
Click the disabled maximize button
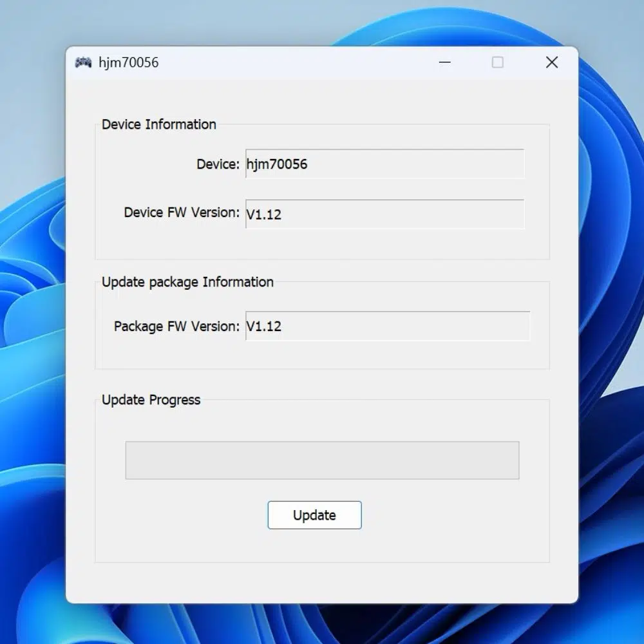tap(498, 62)
